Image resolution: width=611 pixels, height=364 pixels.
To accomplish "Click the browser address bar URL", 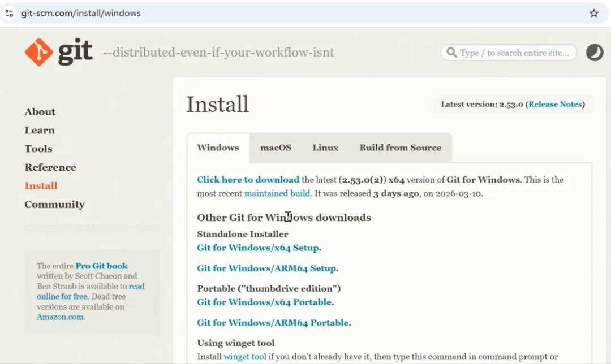I will point(81,13).
